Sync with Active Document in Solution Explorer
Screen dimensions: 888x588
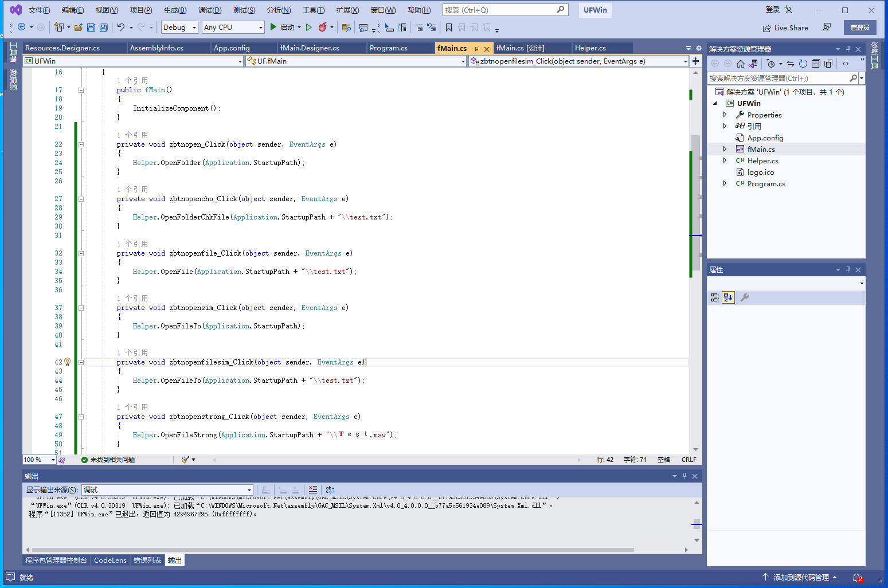(x=791, y=64)
